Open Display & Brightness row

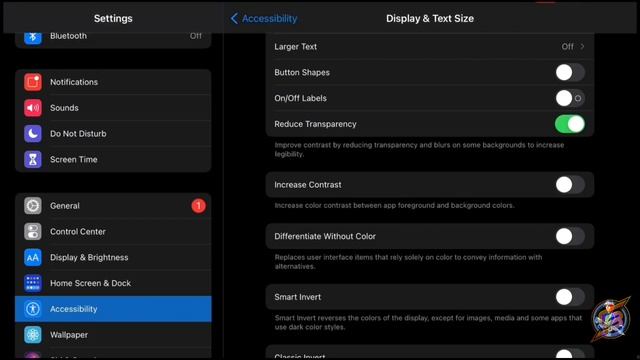click(113, 257)
